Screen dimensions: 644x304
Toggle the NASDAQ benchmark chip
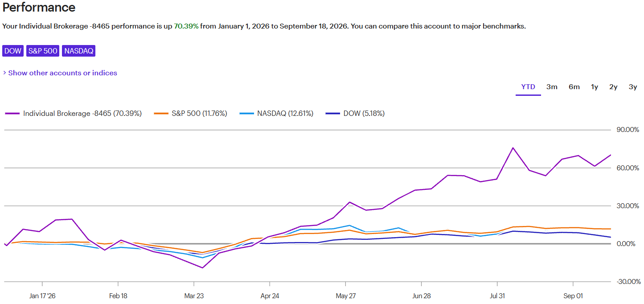point(79,51)
